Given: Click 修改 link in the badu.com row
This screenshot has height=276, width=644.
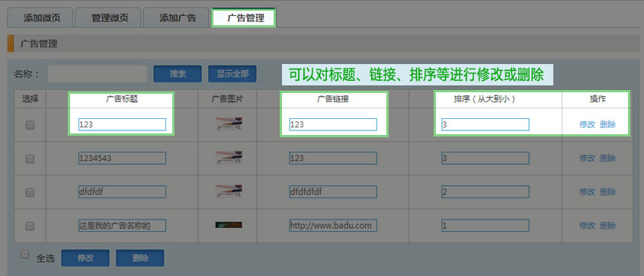Looking at the screenshot, I should pos(588,226).
